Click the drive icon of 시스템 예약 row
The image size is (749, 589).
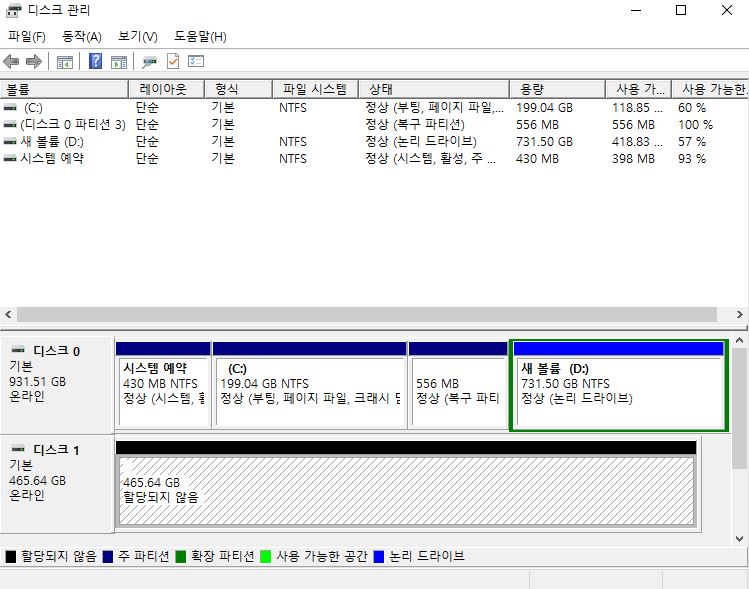(10, 158)
